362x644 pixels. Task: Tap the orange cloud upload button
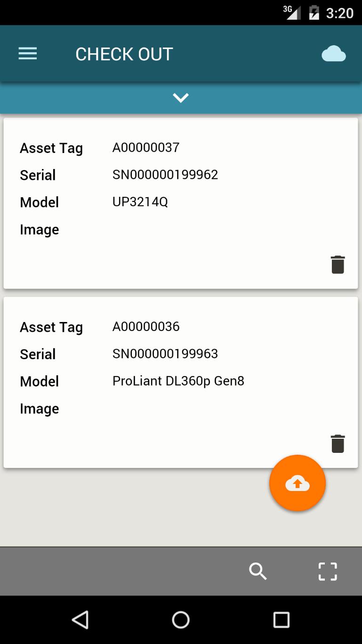coord(298,483)
